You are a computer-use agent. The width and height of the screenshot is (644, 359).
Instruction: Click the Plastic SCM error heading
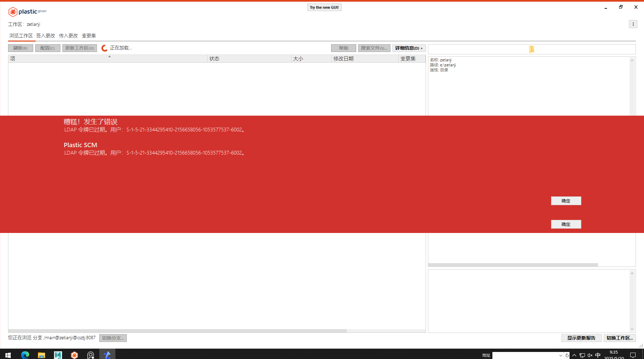click(x=80, y=145)
